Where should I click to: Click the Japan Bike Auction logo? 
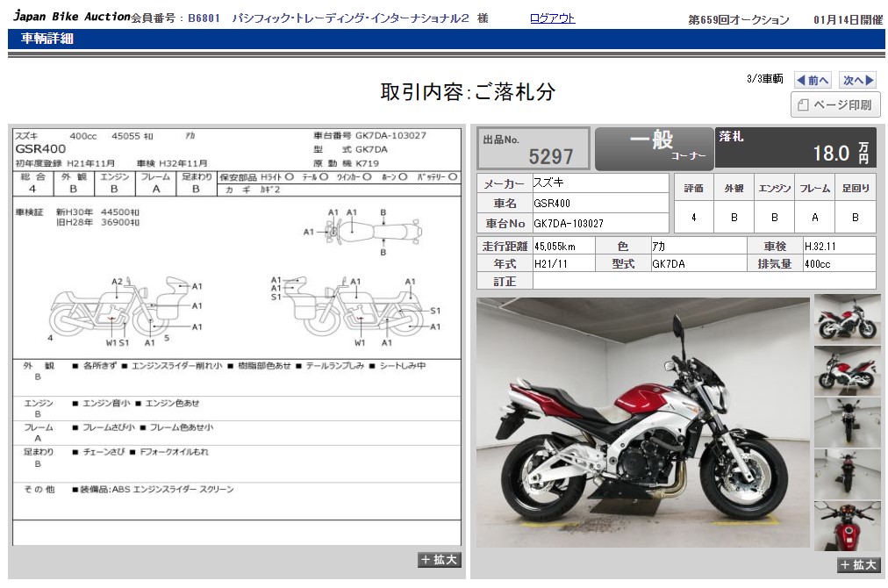click(72, 17)
